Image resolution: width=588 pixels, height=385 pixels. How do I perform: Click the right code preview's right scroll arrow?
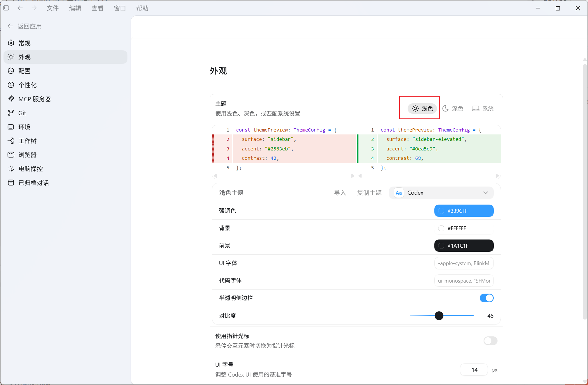tap(497, 176)
